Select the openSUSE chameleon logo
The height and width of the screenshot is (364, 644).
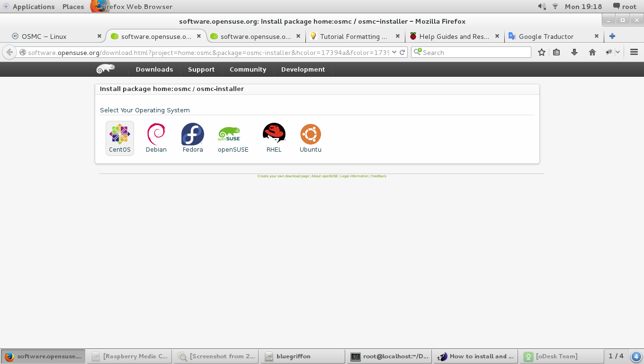230,134
